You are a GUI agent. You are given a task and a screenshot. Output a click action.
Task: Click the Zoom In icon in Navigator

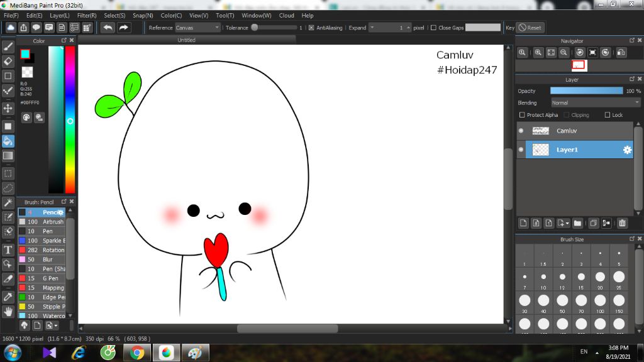pos(538,53)
